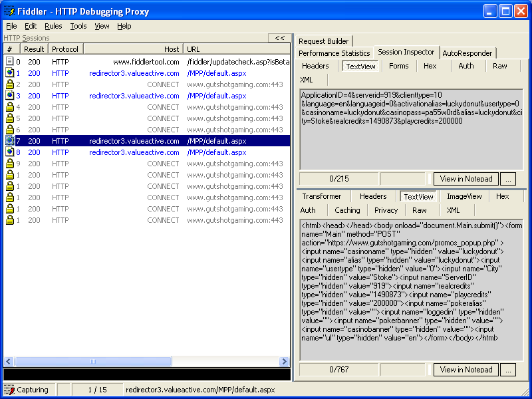This screenshot has height=399, width=532.
Task: Open the Privacy response tab
Action: 386,210
